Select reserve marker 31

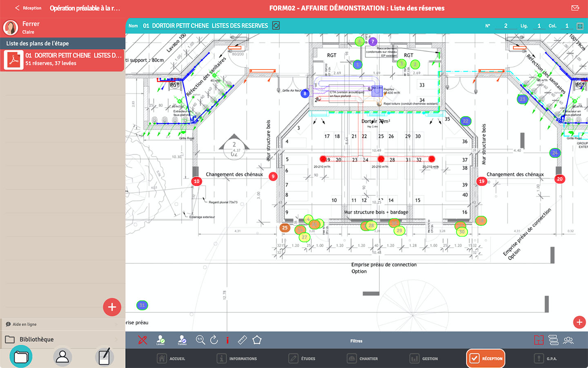(142, 305)
